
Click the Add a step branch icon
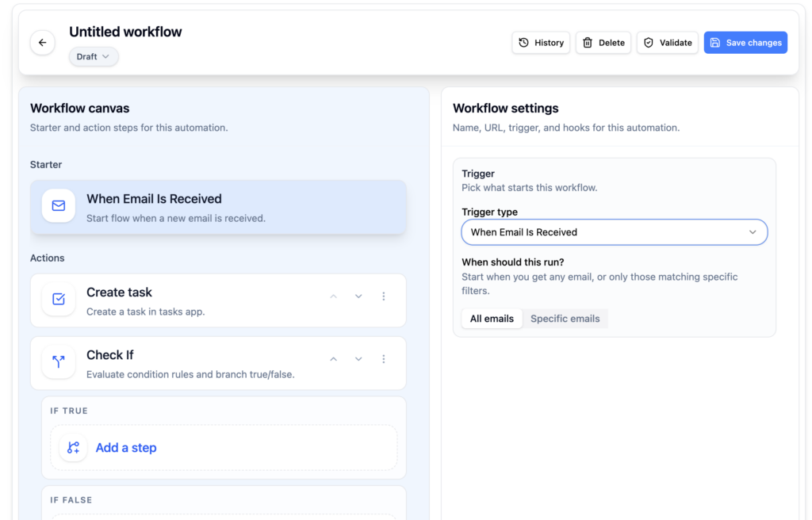[73, 448]
